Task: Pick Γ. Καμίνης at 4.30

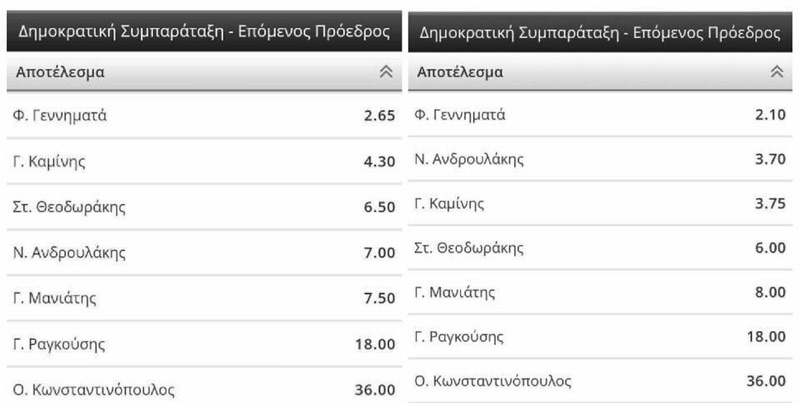Action: coord(379,161)
